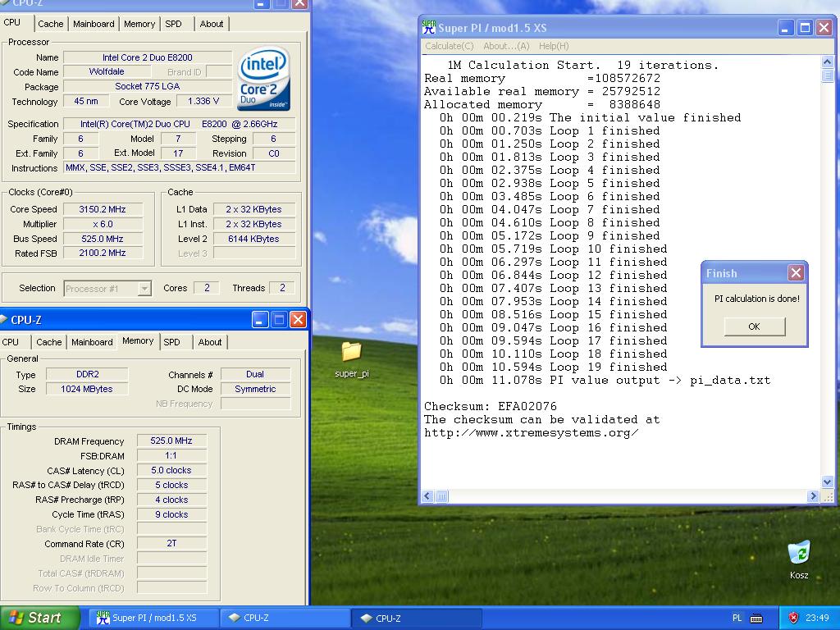
Task: Click the taskbar clock showing 23:49
Action: pos(817,618)
